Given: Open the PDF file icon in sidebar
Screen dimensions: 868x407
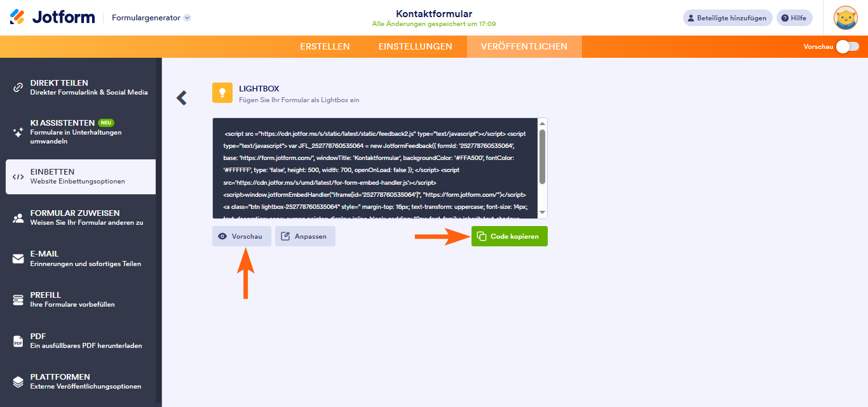Looking at the screenshot, I should pos(18,341).
